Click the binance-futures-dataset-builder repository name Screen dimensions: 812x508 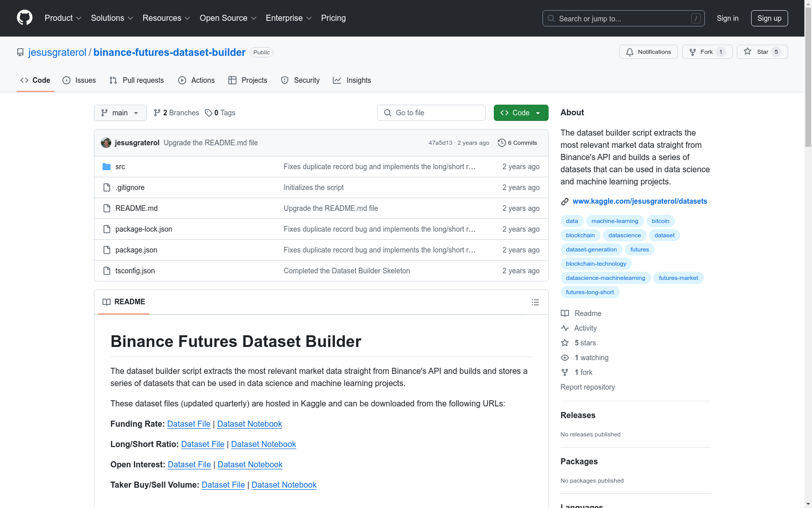[x=170, y=52]
